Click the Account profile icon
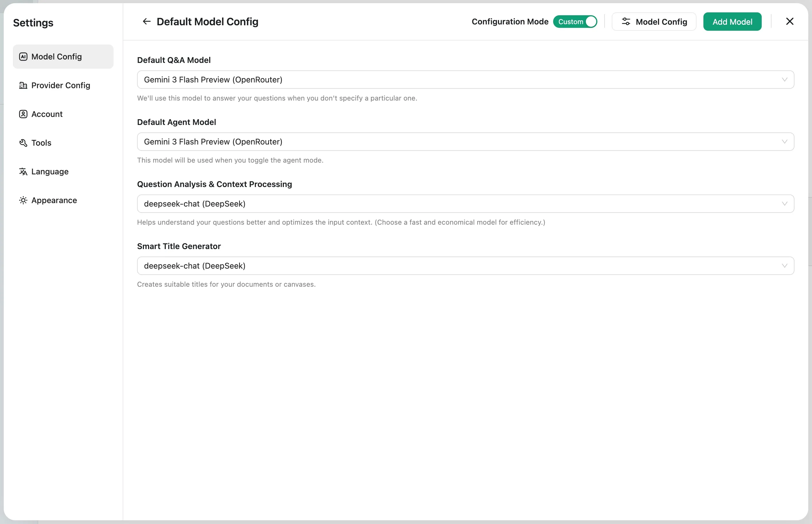 (x=23, y=114)
